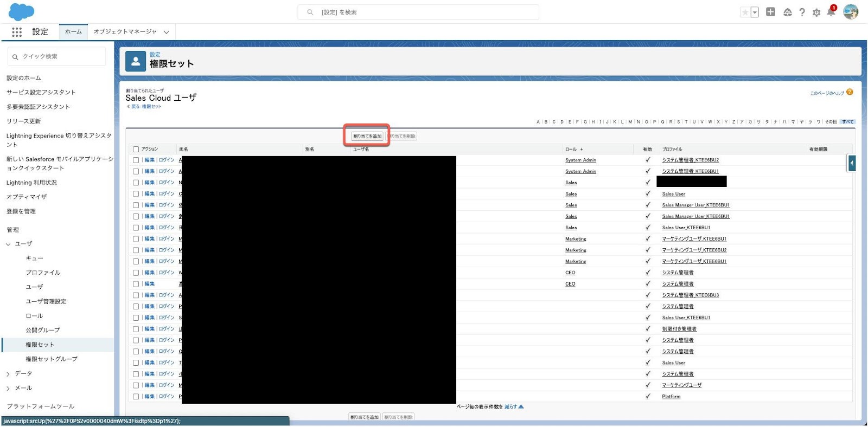Image resolution: width=868 pixels, height=427 pixels.
Task: Open サービス設定アシスタント in sidebar
Action: coord(41,93)
